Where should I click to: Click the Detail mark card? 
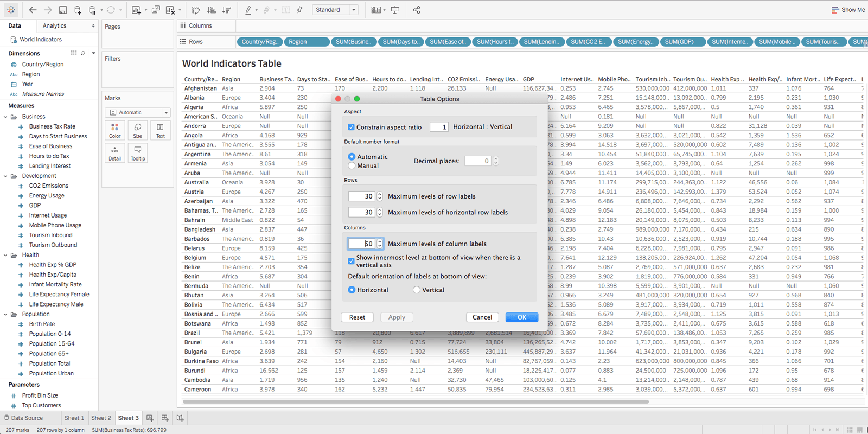coord(115,154)
